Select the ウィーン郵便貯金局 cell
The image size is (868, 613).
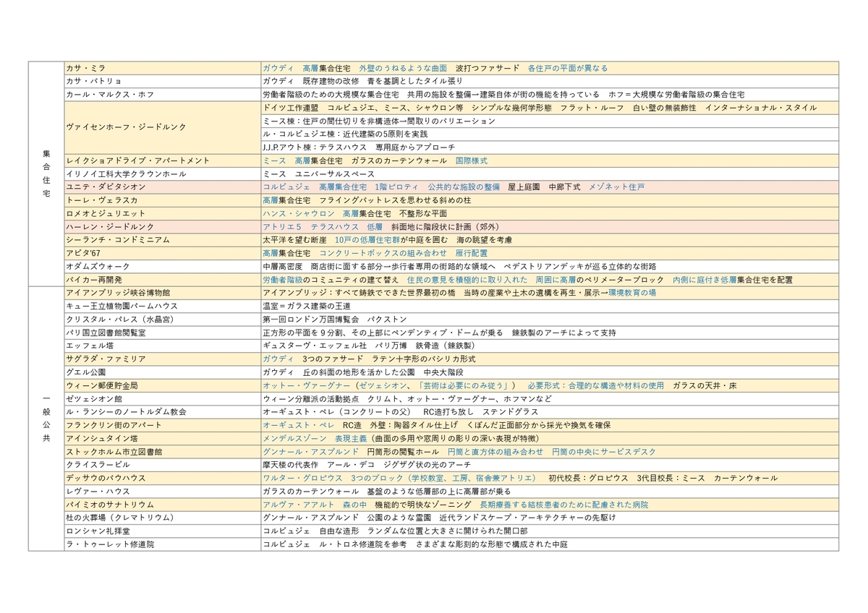[162, 385]
